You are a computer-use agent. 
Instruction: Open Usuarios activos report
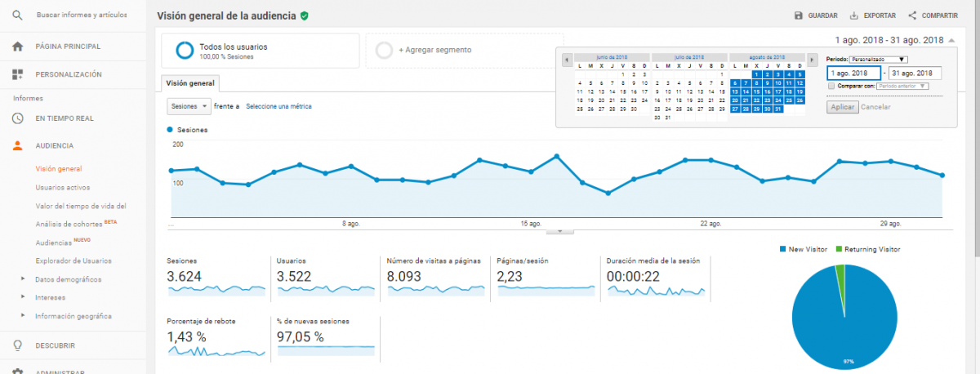point(63,187)
